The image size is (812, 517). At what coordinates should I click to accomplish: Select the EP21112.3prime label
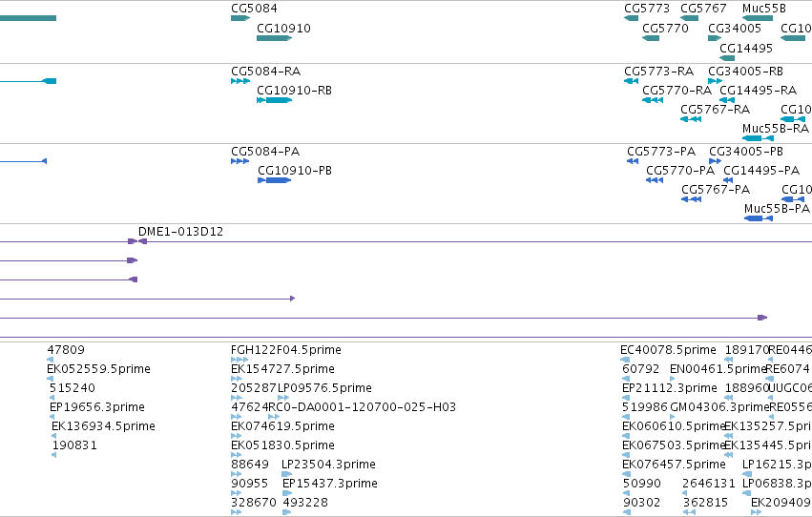point(670,387)
